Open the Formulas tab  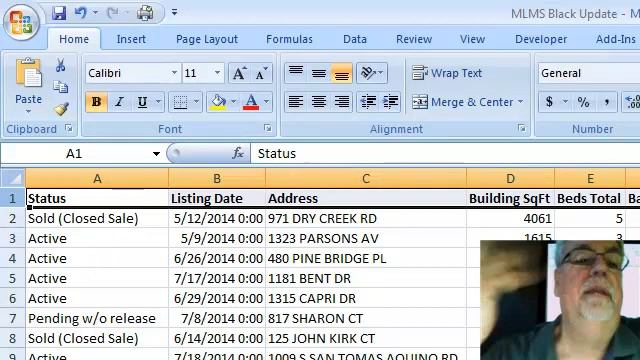(x=289, y=39)
